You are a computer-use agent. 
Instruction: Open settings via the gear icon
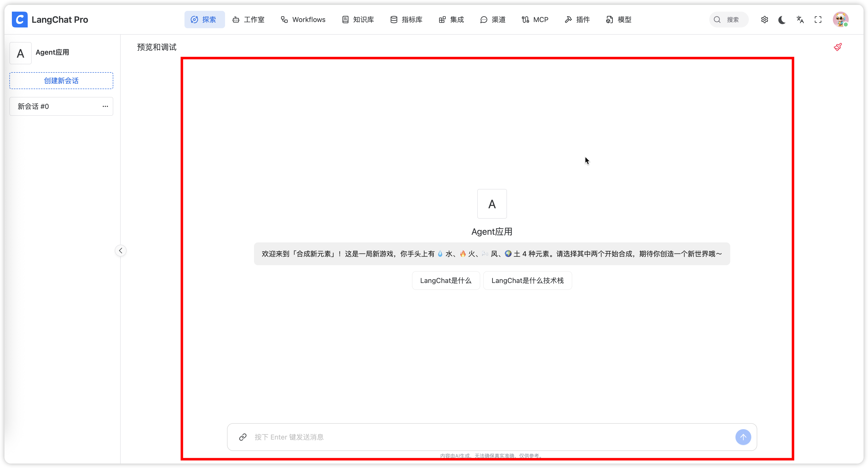click(764, 19)
